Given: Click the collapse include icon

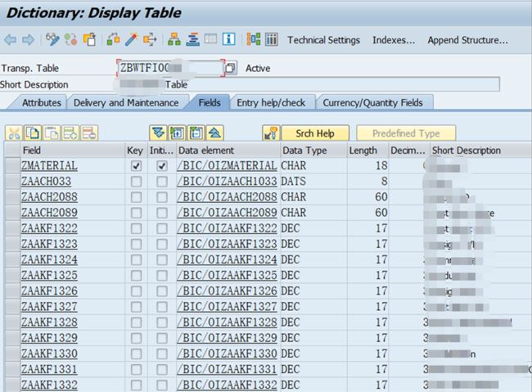Looking at the screenshot, I should pyautogui.click(x=196, y=133).
